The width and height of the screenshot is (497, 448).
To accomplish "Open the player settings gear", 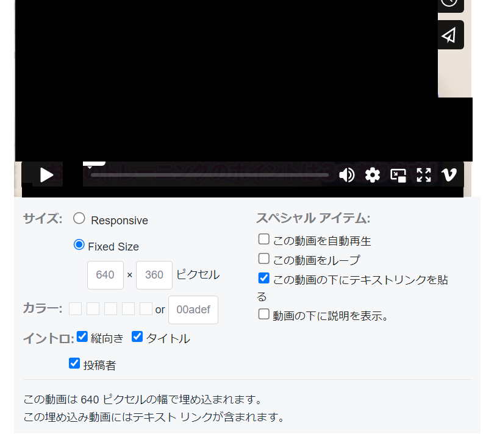I will tap(373, 175).
